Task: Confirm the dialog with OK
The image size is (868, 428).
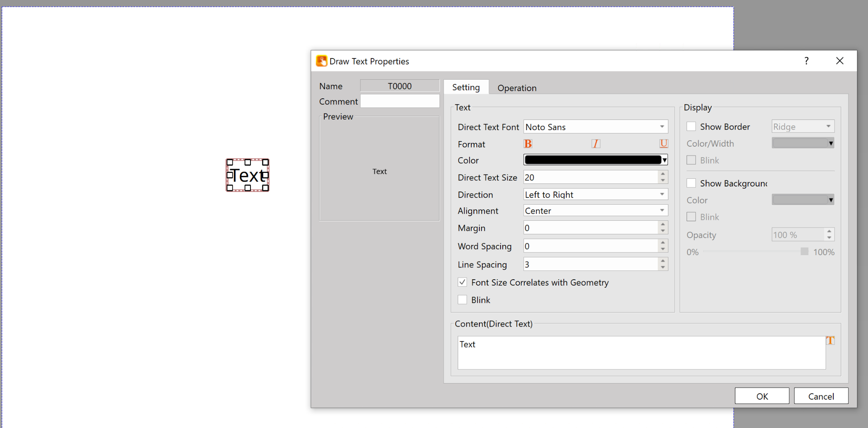Action: (762, 396)
